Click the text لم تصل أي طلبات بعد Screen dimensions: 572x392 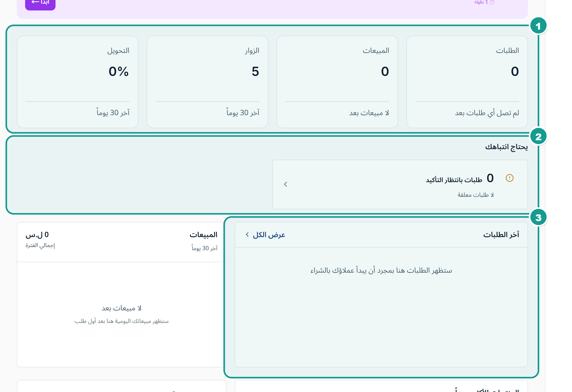[487, 113]
